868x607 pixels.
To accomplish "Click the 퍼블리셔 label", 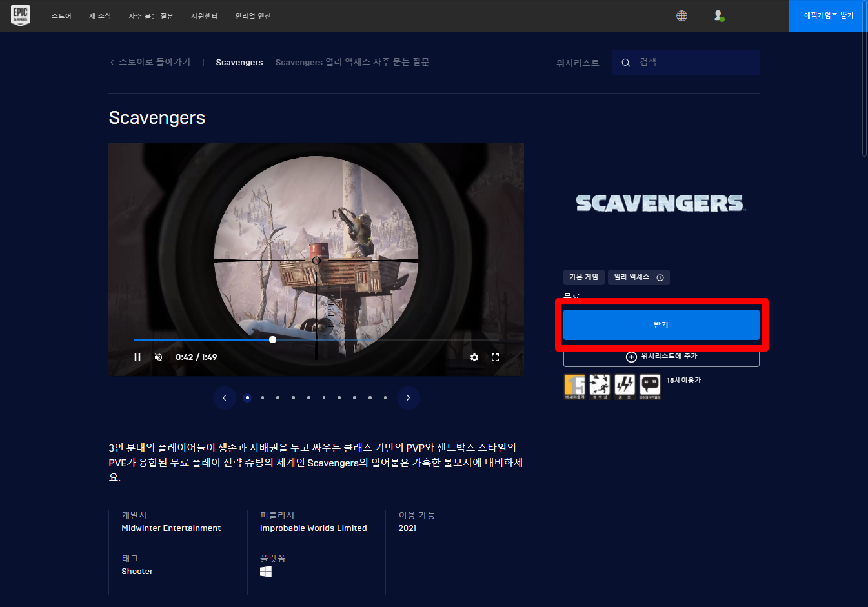I will click(278, 515).
